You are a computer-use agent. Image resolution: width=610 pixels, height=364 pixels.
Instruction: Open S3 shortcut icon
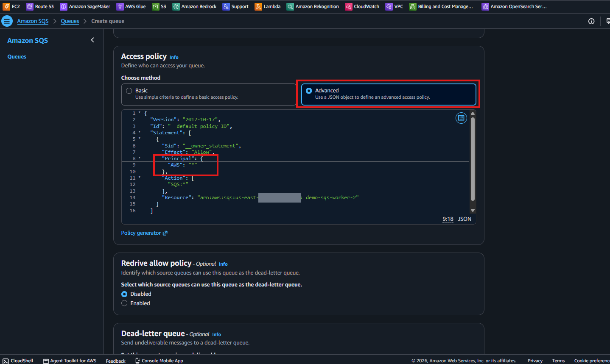[156, 6]
